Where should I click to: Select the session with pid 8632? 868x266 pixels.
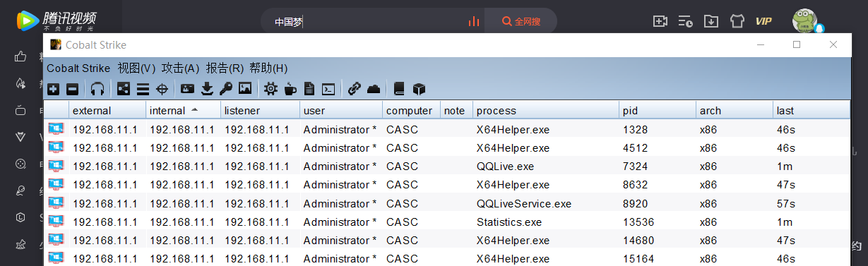click(x=447, y=185)
